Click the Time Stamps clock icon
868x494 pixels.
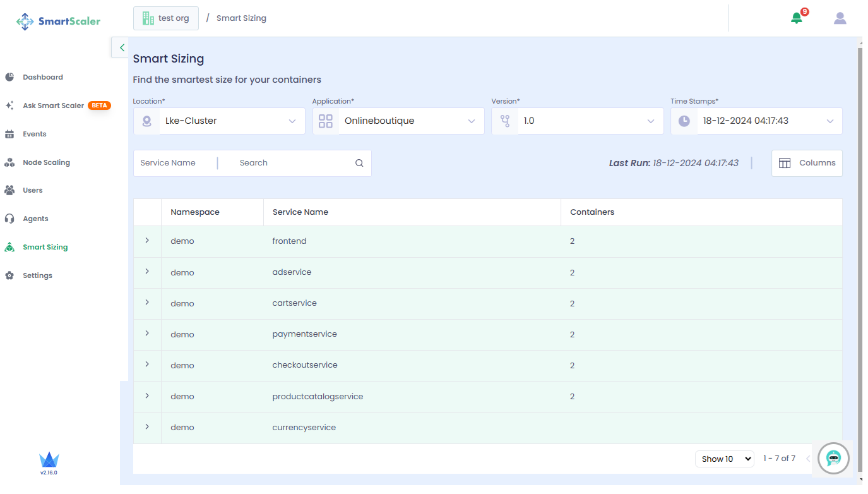(684, 121)
